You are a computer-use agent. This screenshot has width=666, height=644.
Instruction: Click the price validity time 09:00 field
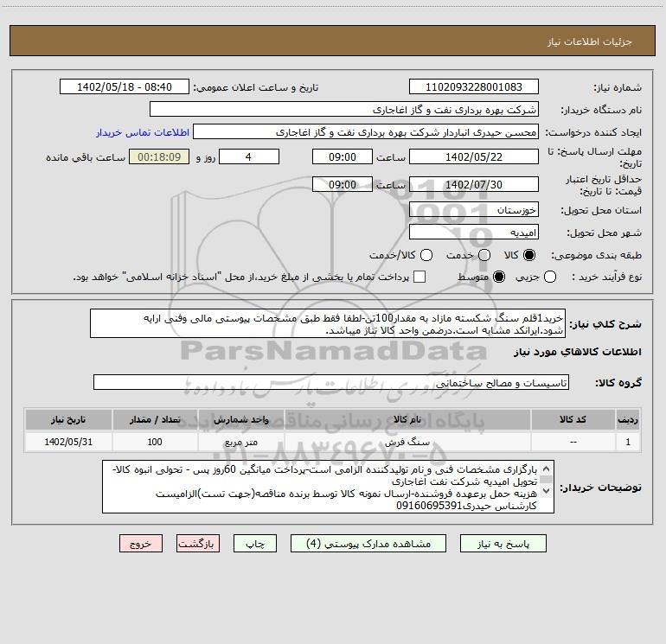[x=343, y=184]
